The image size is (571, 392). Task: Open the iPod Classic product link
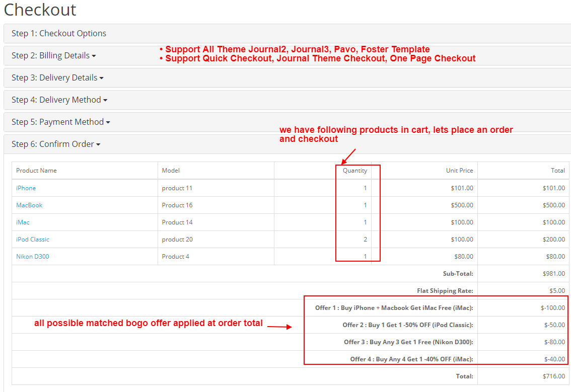pyautogui.click(x=32, y=240)
